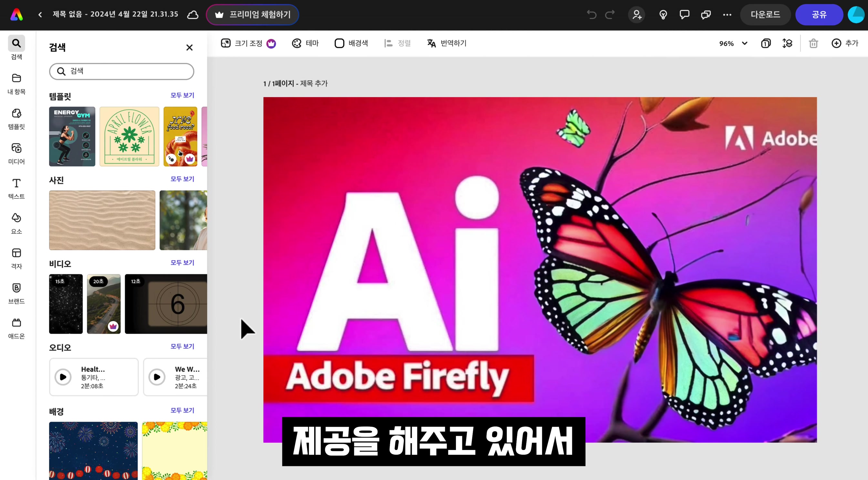The image size is (868, 480).
Task: Open the comments speech bubble icon
Action: [684, 15]
